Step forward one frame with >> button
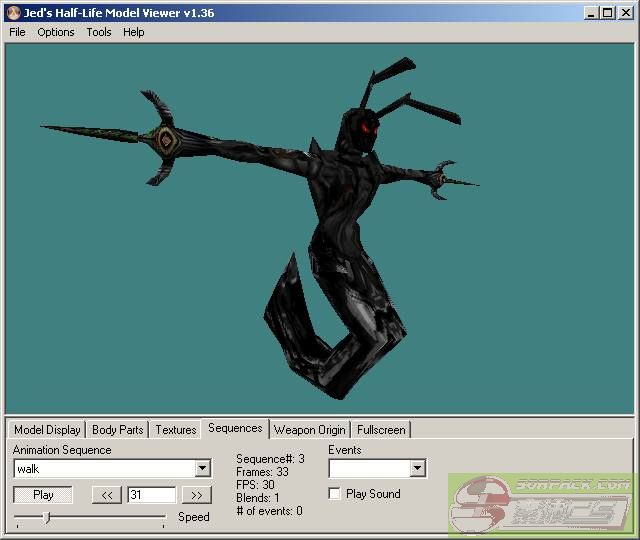Viewport: 640px width, 540px height. (x=196, y=495)
